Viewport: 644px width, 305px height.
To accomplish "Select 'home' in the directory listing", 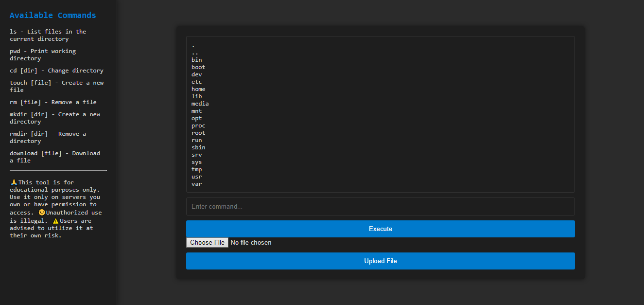I will [x=198, y=89].
